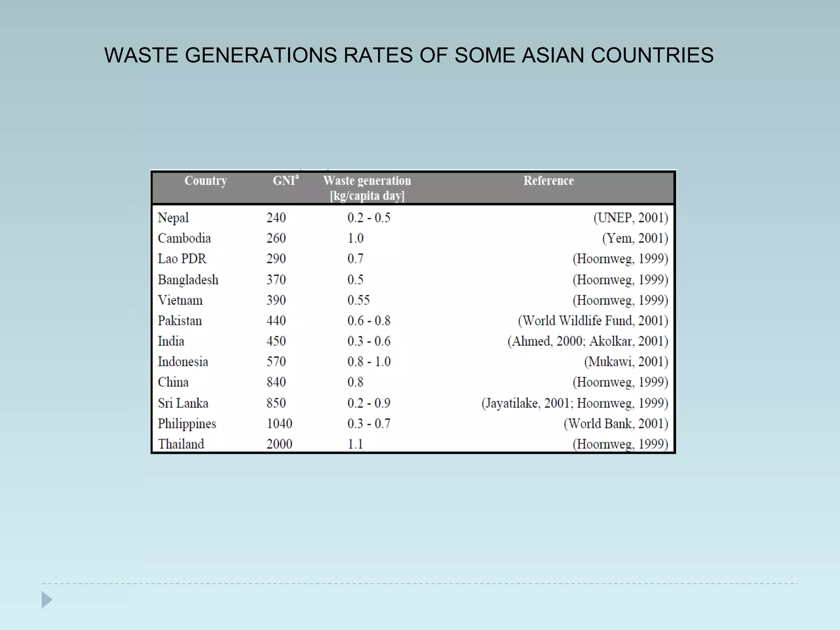Select GNI value 570

(x=276, y=362)
